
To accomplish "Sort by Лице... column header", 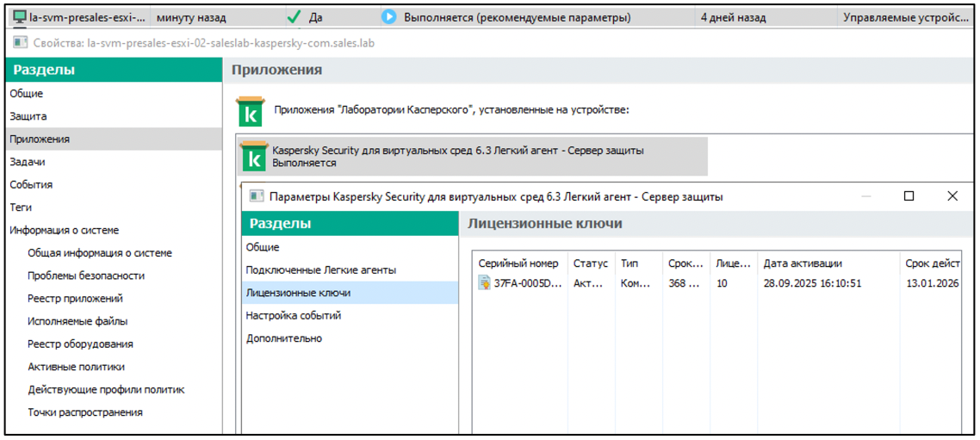I will (x=734, y=263).
